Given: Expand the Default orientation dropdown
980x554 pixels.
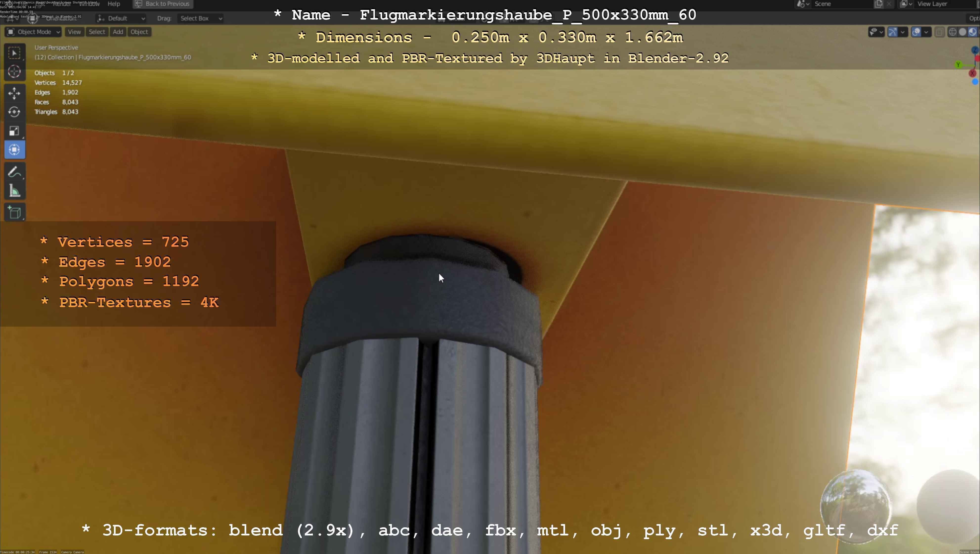Looking at the screenshot, I should click(121, 18).
